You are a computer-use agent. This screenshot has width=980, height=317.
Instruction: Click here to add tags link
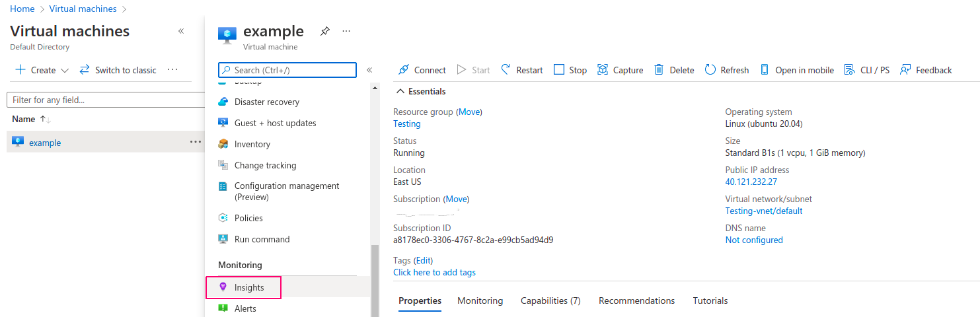coord(434,272)
